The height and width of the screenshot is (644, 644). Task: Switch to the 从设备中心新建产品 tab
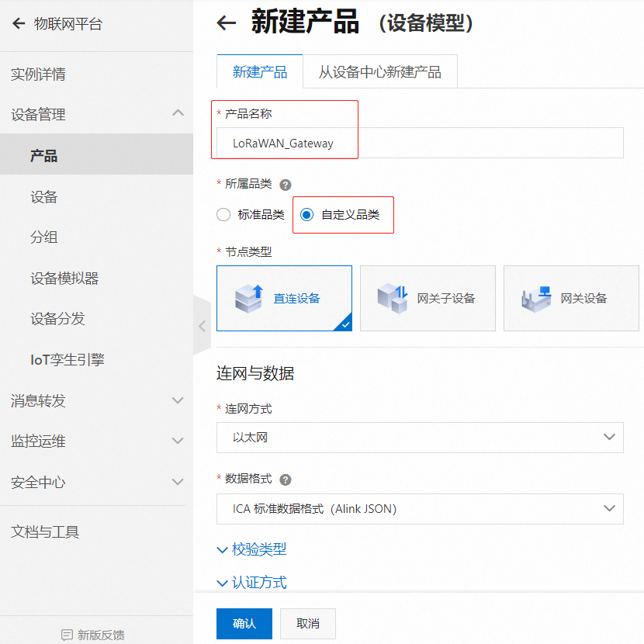click(x=380, y=71)
